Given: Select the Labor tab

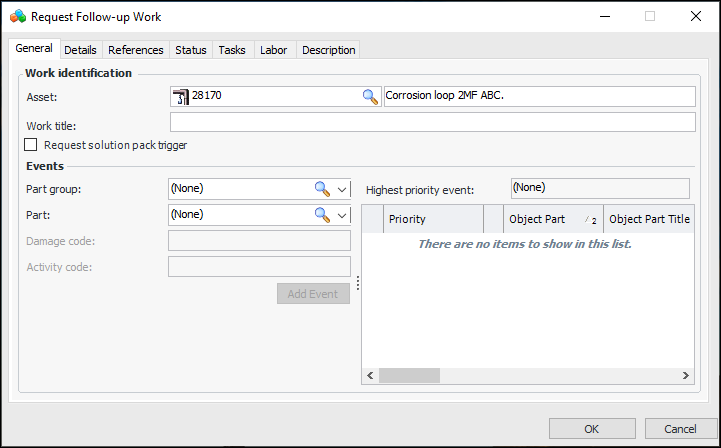Looking at the screenshot, I should (273, 50).
